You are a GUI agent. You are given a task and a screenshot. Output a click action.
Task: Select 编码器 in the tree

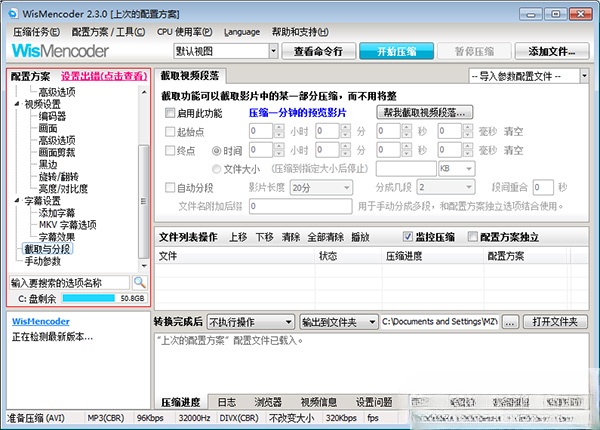coord(52,116)
